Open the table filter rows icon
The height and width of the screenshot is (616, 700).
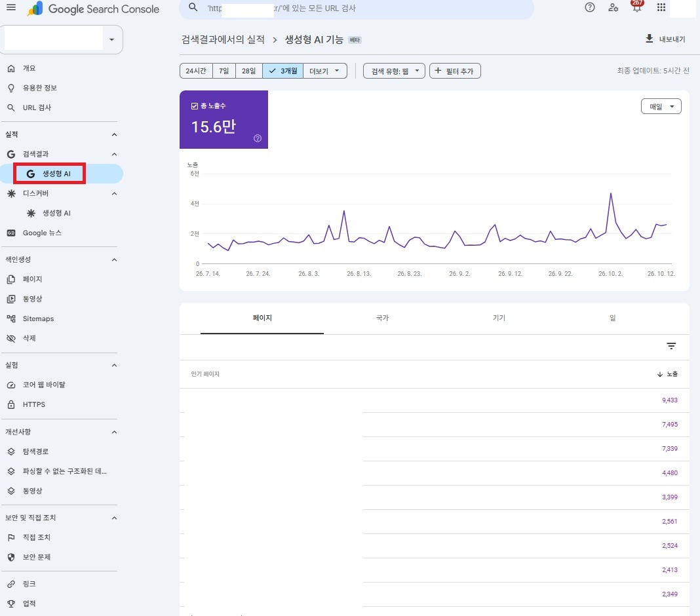pos(671,346)
